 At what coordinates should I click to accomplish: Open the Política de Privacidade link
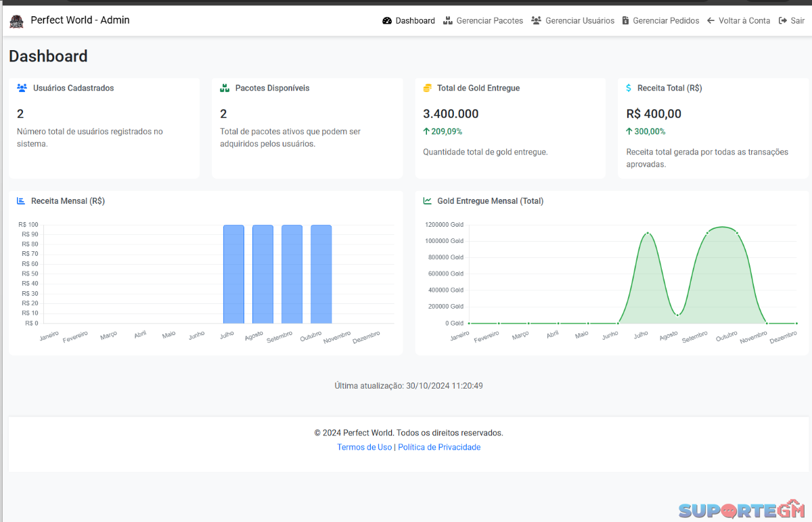pos(439,448)
